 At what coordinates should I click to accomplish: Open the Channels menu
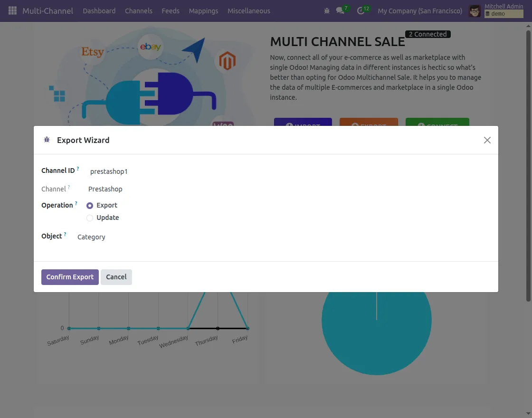click(x=138, y=11)
